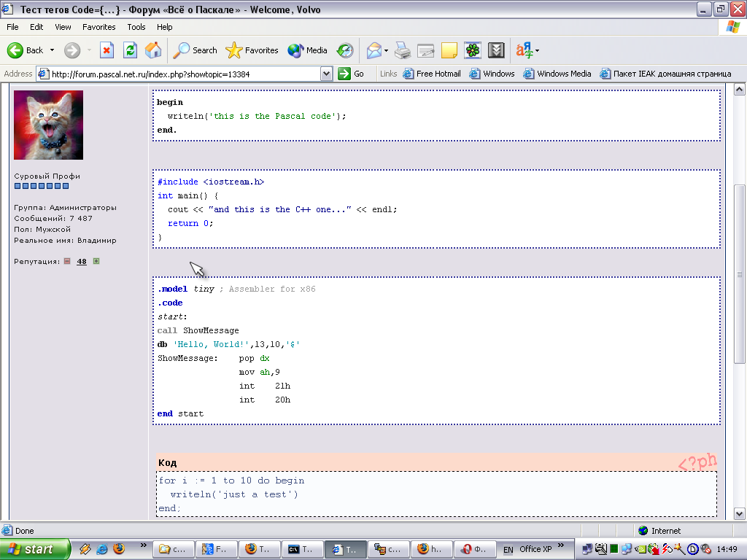Click the yellow note Discuss icon
The height and width of the screenshot is (560, 747).
tap(449, 50)
